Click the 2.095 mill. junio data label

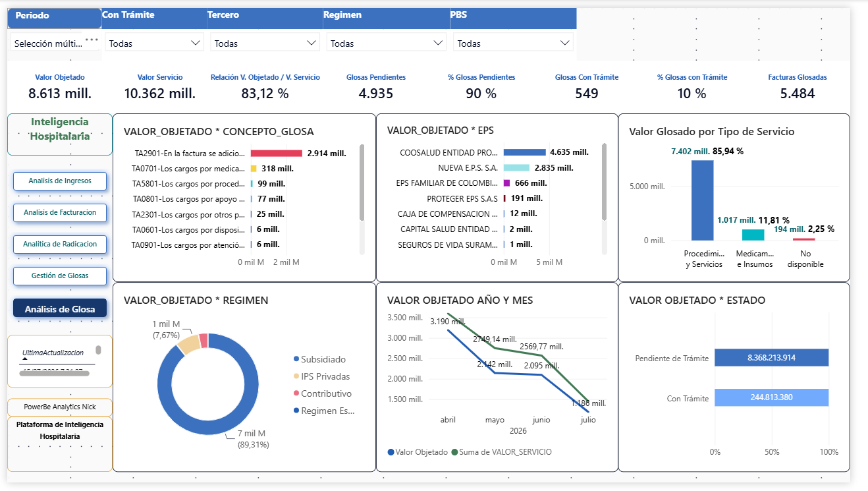[541, 366]
